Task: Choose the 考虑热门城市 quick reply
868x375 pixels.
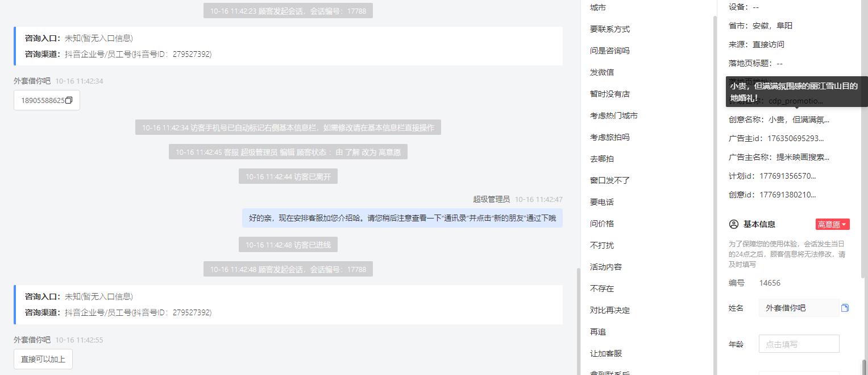Action: pyautogui.click(x=614, y=116)
